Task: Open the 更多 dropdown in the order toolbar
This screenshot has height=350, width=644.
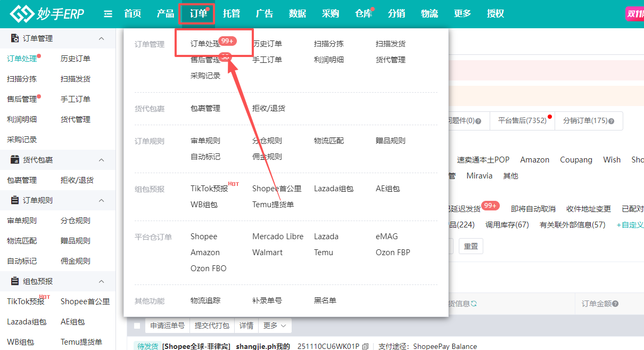Action: coord(275,325)
